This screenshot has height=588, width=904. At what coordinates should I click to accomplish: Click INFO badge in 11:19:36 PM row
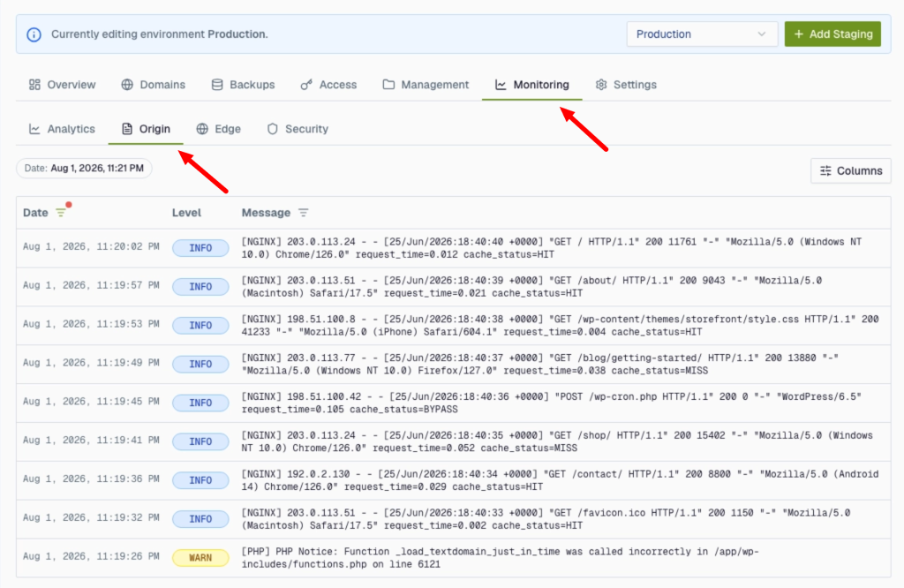point(200,480)
